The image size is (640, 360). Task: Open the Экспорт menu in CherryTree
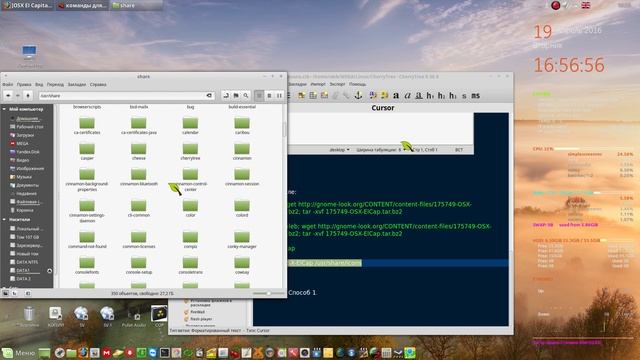tap(338, 84)
